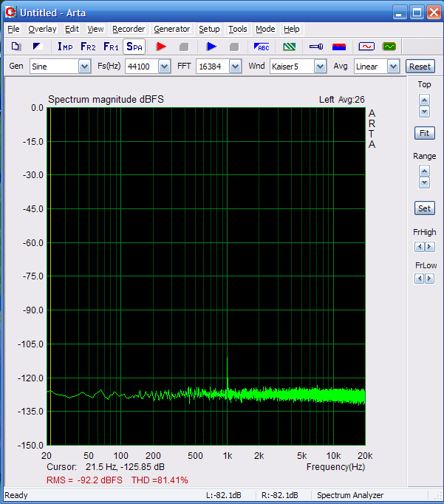
Task: Open the Fs(Hz) sampling rate dropdown
Action: [165, 67]
